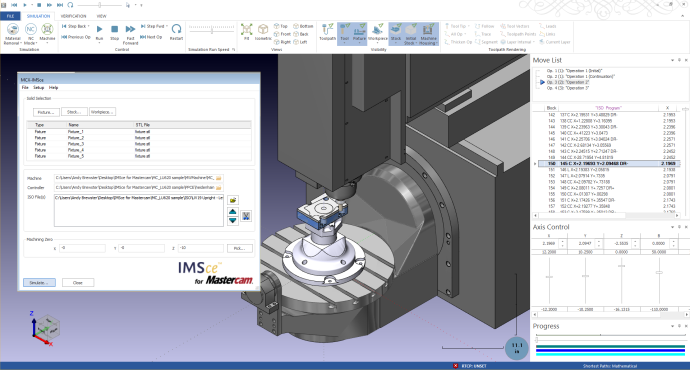Switch to the Right view
The height and width of the screenshot is (371, 691).
[x=282, y=42]
